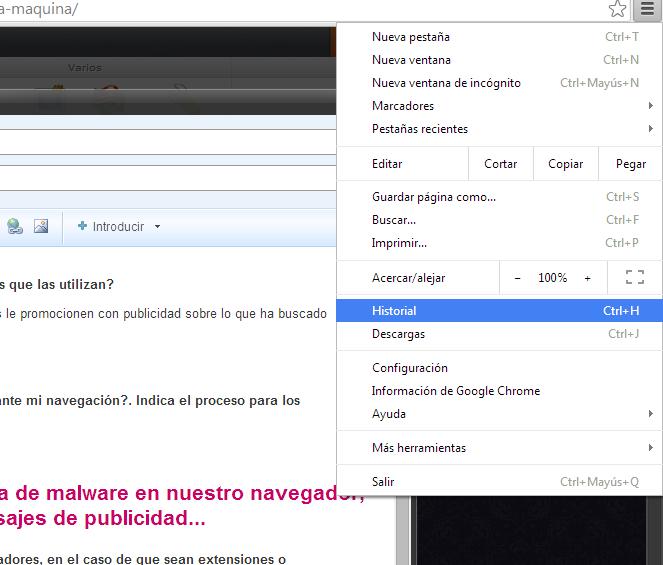Click the Pegar button

630,164
